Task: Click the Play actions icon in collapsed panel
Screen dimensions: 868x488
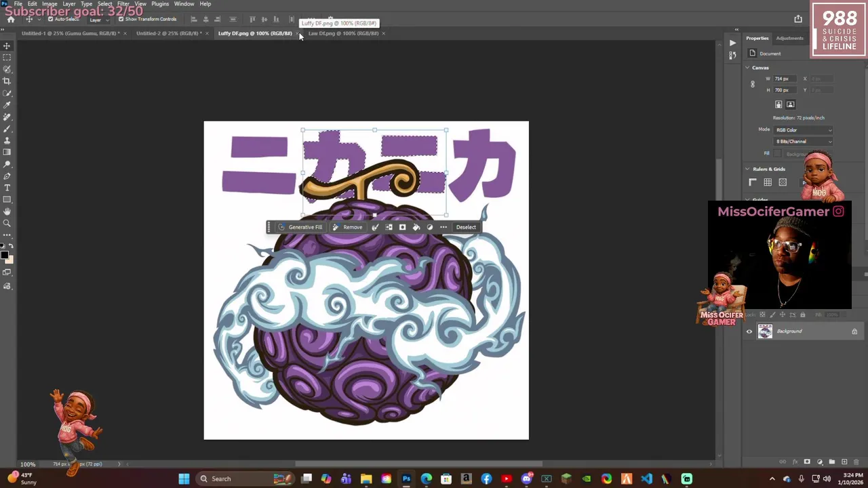Action: 732,43
